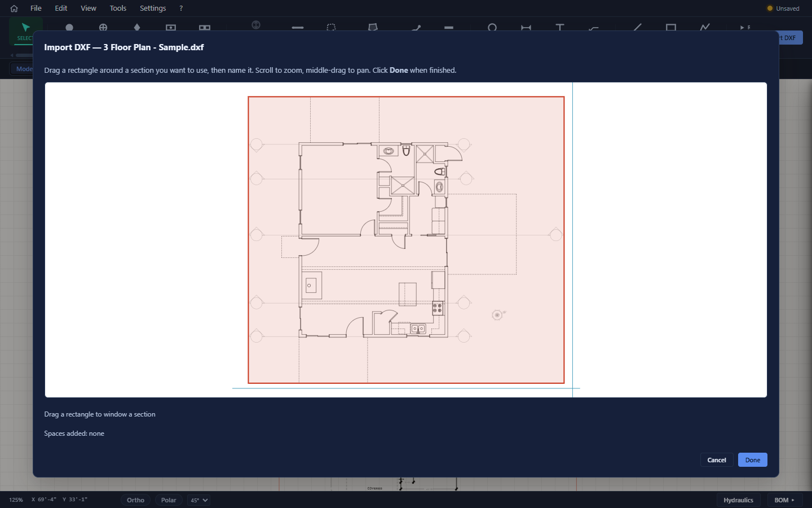The width and height of the screenshot is (812, 508).
Task: Select the polyline zigzag tool
Action: [705, 27]
